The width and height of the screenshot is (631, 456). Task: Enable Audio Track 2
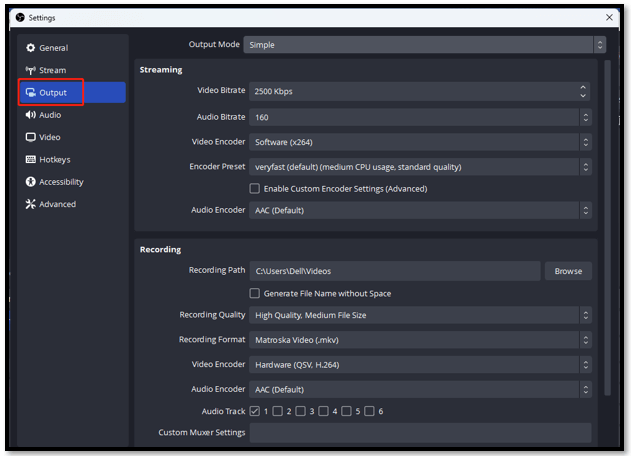point(278,411)
